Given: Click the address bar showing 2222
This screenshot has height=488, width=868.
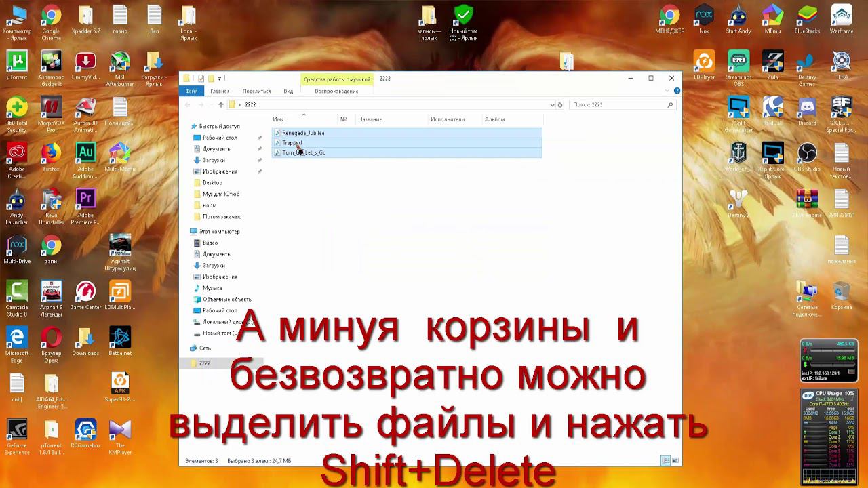Looking at the screenshot, I should tap(390, 105).
